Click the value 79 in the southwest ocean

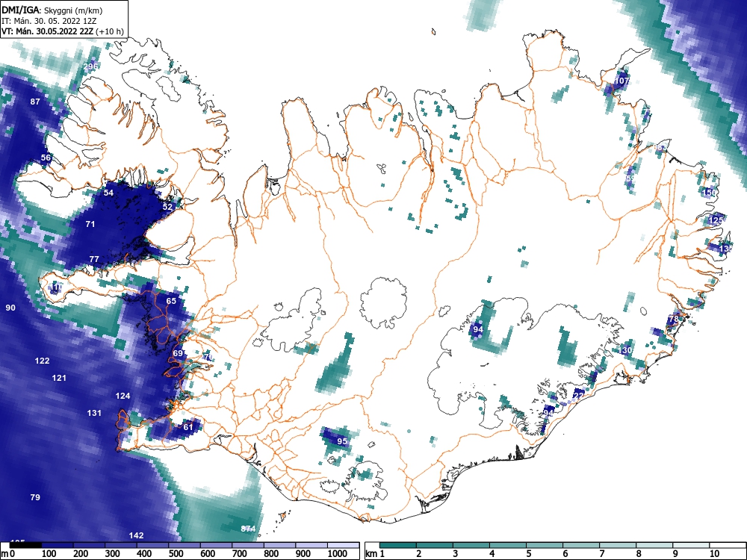pos(35,497)
